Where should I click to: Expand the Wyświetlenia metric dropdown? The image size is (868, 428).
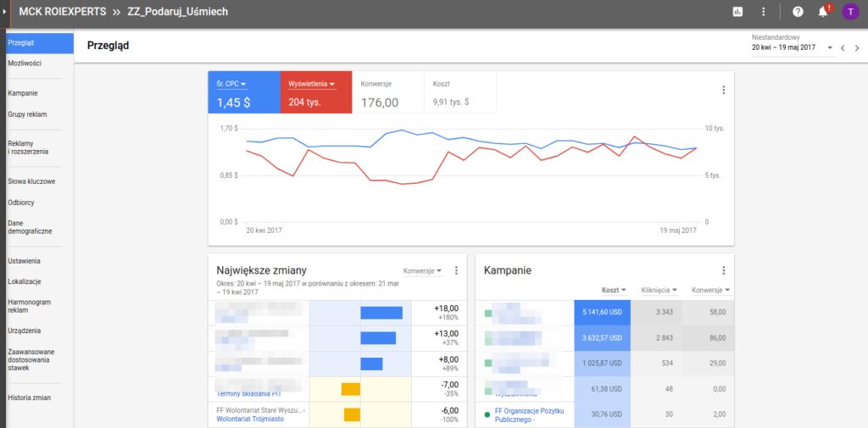[311, 84]
